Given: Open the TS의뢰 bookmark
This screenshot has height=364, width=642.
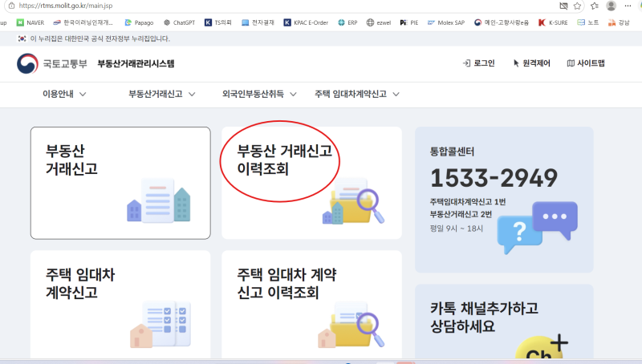Looking at the screenshot, I should point(218,22).
